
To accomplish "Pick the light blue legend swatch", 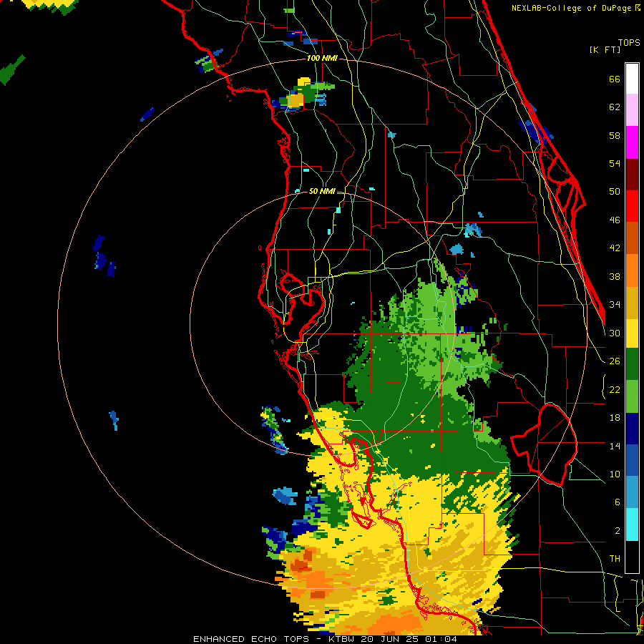I will 632,492.
